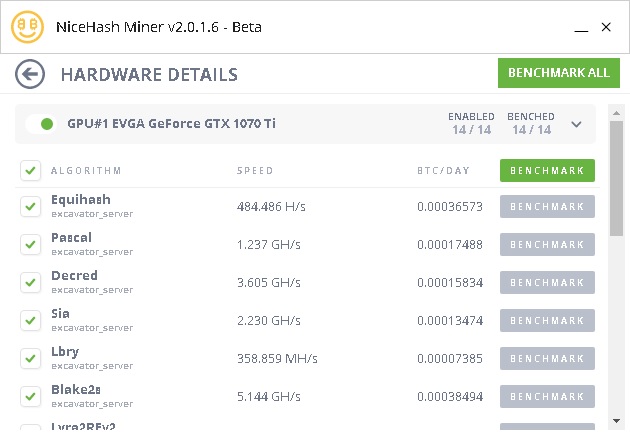Screen dimensions: 630x440
Task: Go back using the circled arrow icon
Action: [x=30, y=74]
